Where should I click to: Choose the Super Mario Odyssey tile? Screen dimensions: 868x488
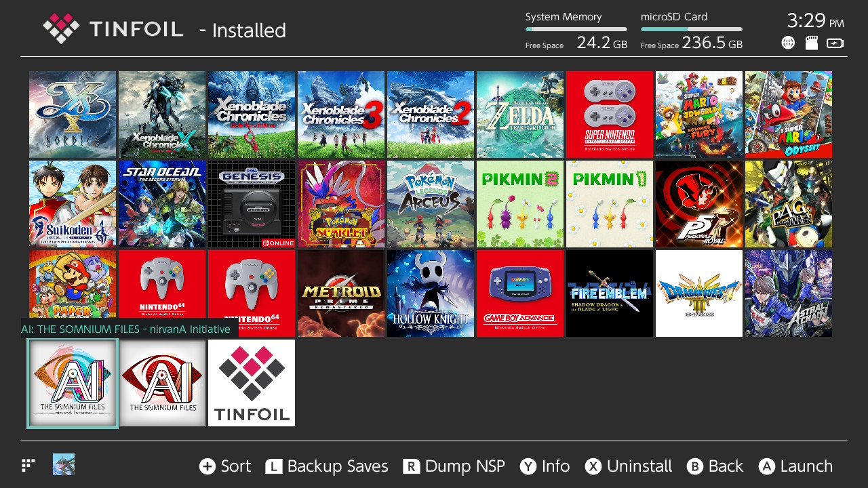[789, 115]
